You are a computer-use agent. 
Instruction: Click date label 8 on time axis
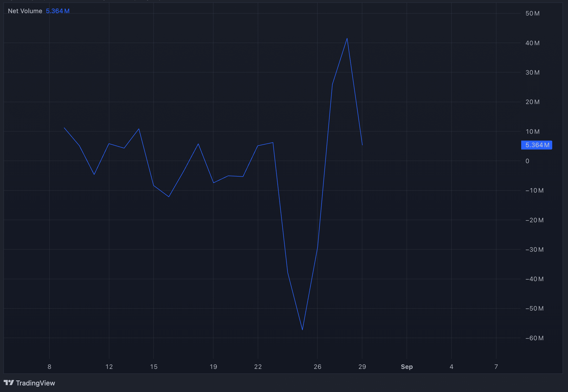click(x=49, y=367)
